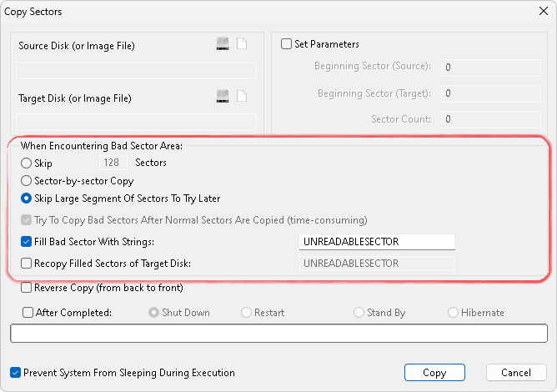Enable the Set Parameters checkbox
This screenshot has width=557, height=392.
(287, 44)
